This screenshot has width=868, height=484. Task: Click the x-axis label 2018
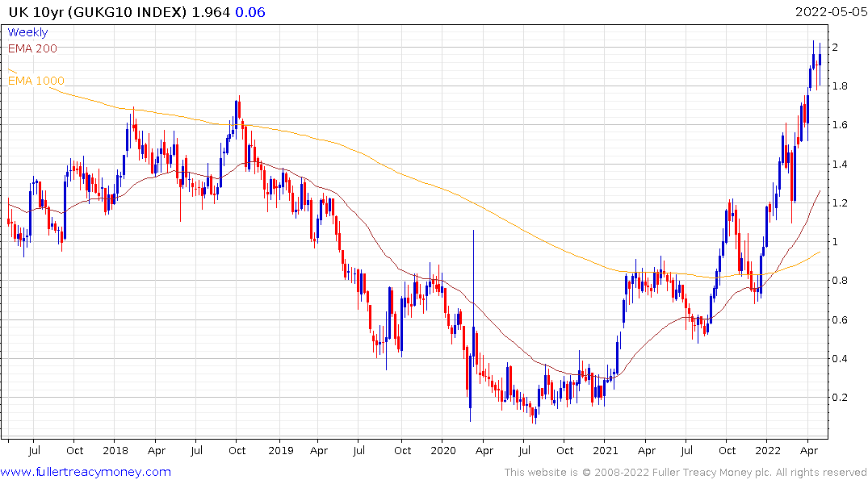[115, 450]
